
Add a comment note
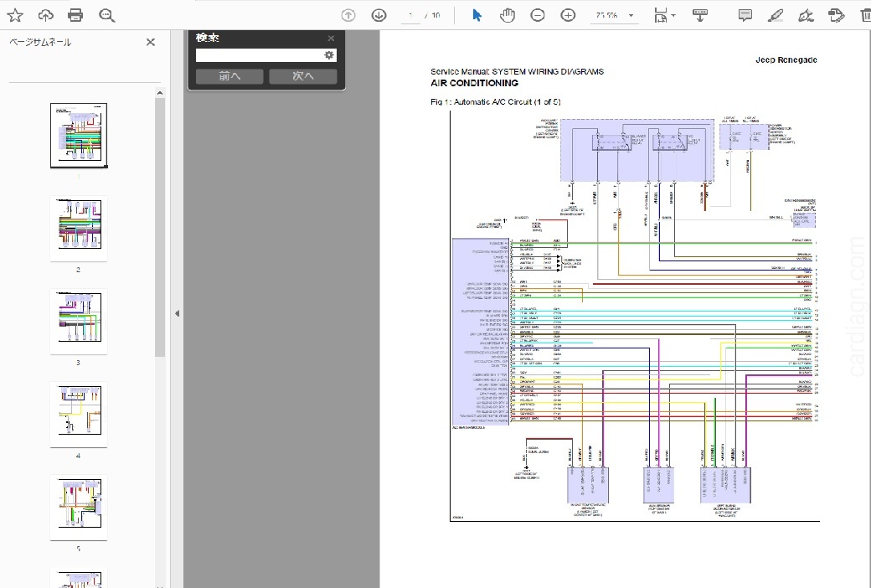coord(745,16)
